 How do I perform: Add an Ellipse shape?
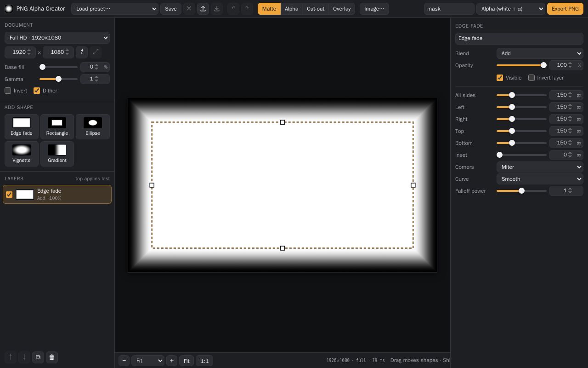(93, 126)
